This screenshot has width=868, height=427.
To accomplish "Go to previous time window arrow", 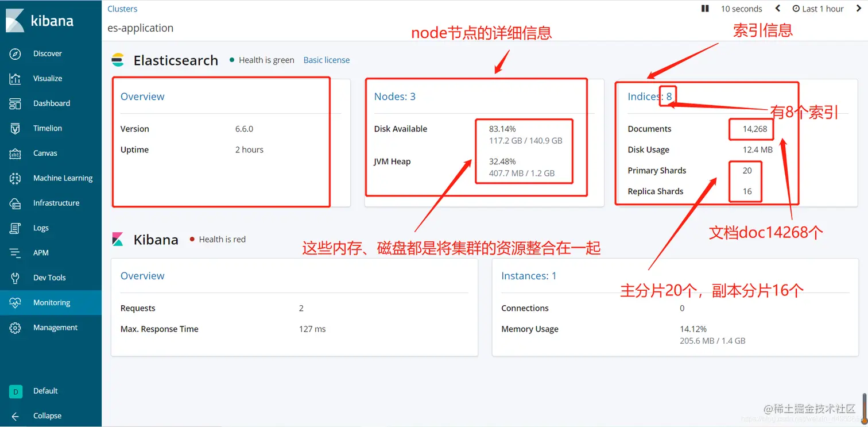I will [x=778, y=9].
